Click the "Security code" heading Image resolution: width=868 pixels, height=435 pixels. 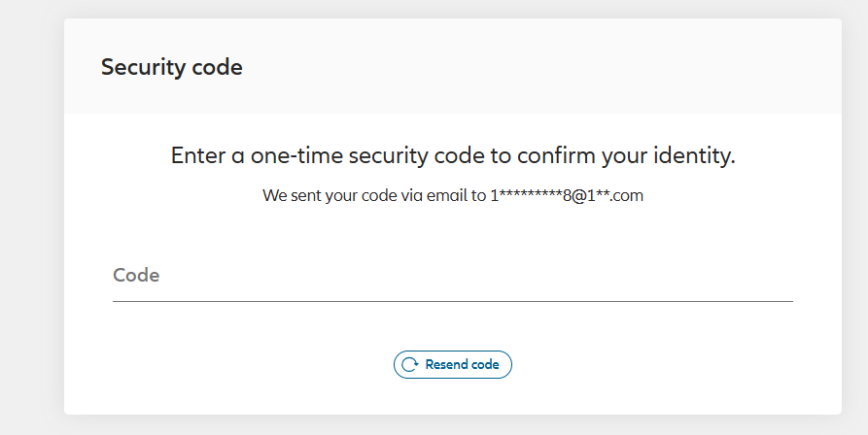tap(172, 67)
